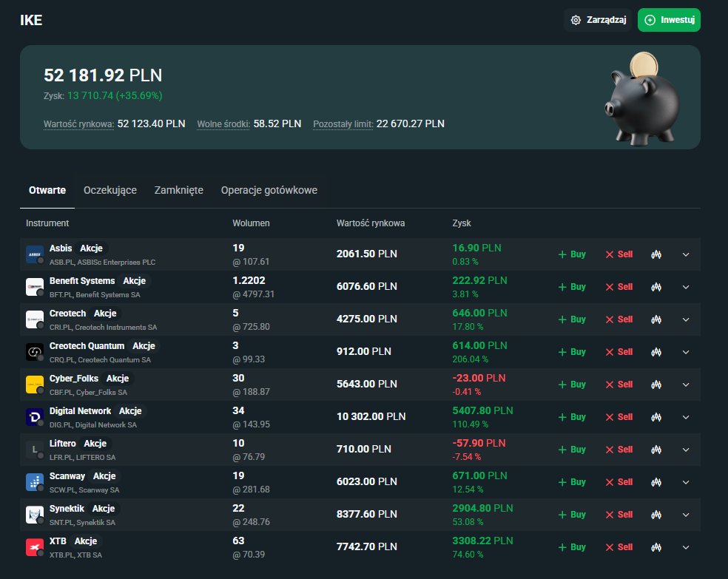Open chart icon for Benefit Systems row
Viewport: 728px width, 579px height.
click(x=656, y=287)
